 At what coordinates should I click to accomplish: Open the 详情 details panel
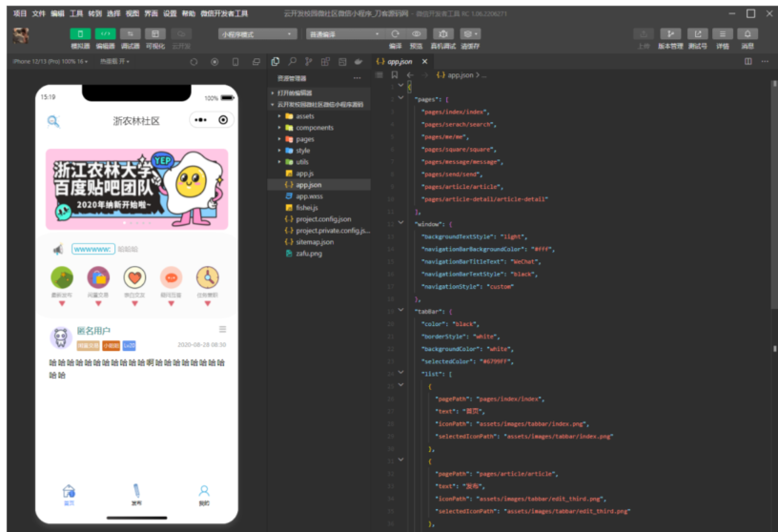tap(723, 33)
